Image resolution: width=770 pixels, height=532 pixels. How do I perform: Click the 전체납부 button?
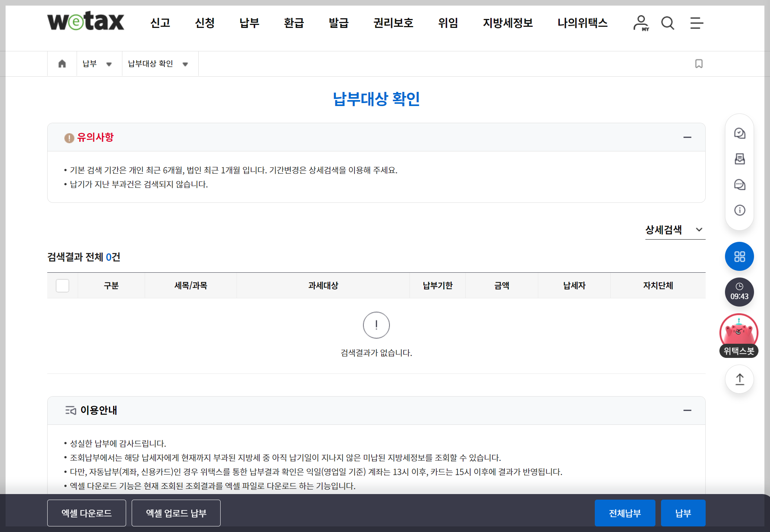625,513
